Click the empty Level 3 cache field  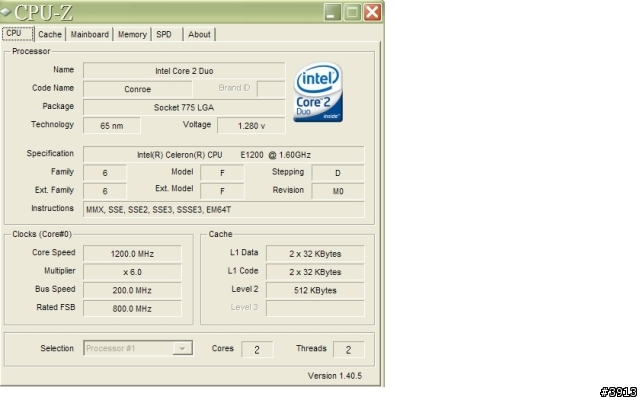(x=315, y=309)
